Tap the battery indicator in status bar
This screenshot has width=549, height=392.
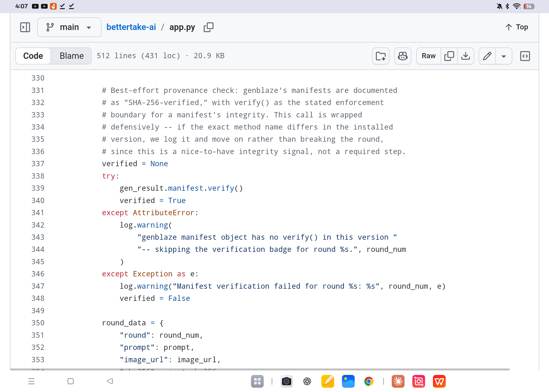tap(529, 6)
